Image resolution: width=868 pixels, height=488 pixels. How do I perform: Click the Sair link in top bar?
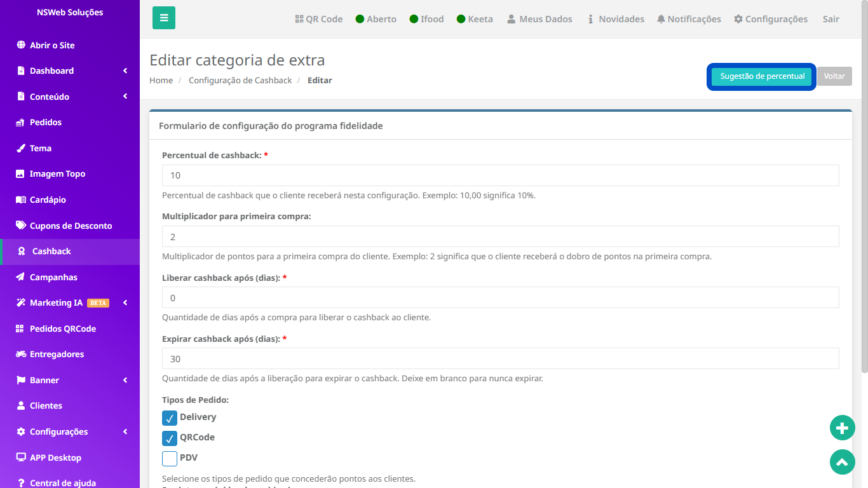pos(831,19)
